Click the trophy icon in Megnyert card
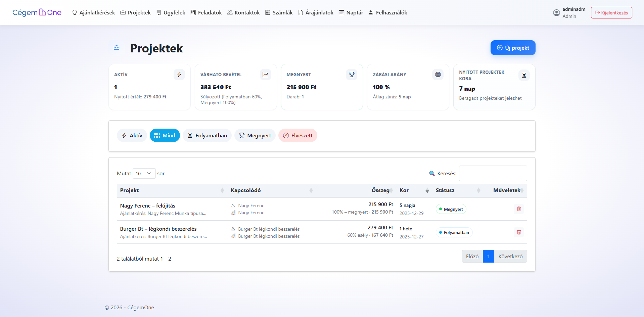644x317 pixels. click(352, 75)
